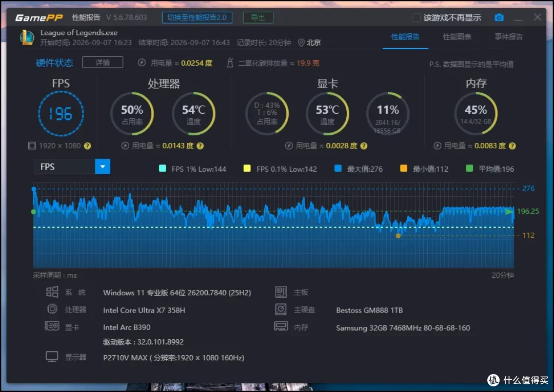Click the Intel Core Ultra X7 358H text
The height and width of the screenshot is (392, 554).
coord(144,310)
